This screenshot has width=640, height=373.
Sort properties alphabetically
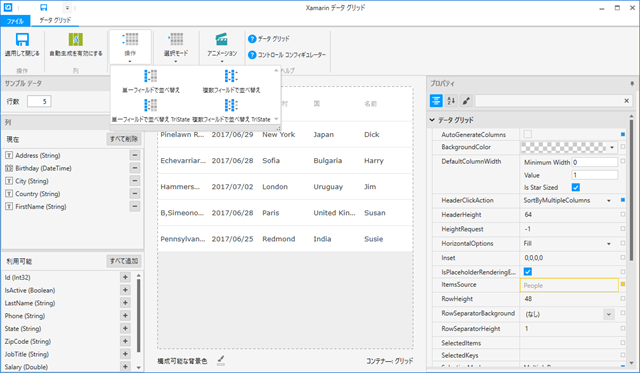pyautogui.click(x=451, y=100)
